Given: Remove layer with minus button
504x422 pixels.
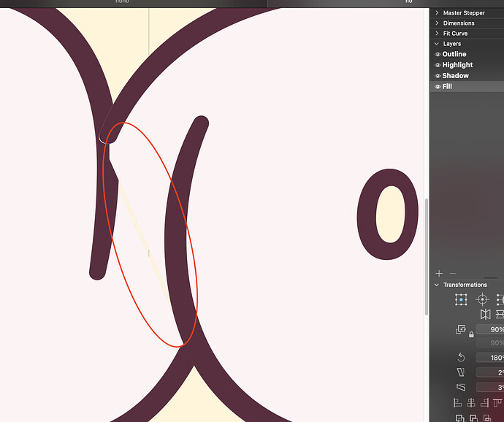Looking at the screenshot, I should (453, 274).
